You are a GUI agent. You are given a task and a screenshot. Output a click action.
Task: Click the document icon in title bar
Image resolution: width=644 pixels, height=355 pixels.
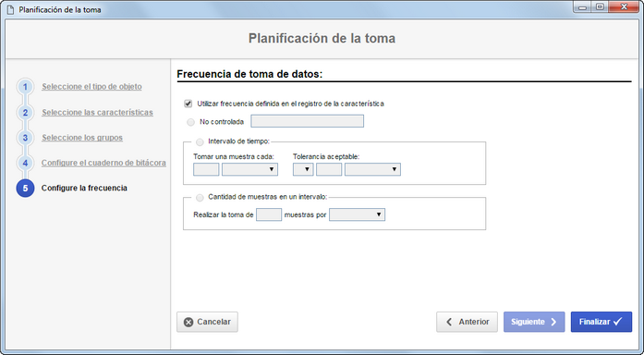pos(11,9)
